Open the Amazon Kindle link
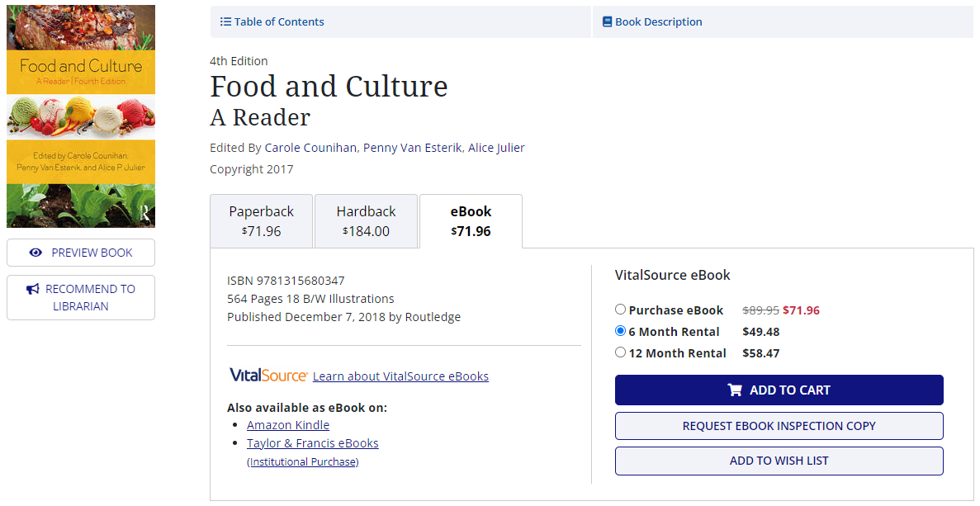 (287, 424)
